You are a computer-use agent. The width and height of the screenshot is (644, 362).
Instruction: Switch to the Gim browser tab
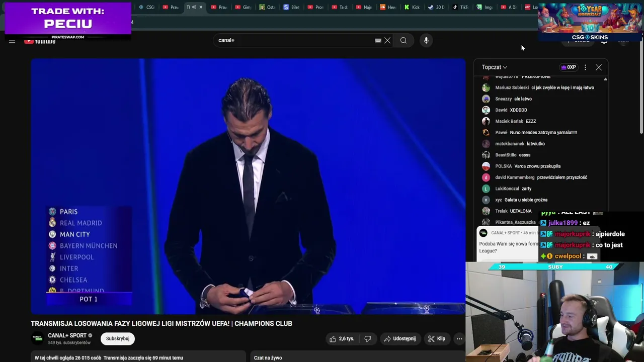tap(244, 7)
